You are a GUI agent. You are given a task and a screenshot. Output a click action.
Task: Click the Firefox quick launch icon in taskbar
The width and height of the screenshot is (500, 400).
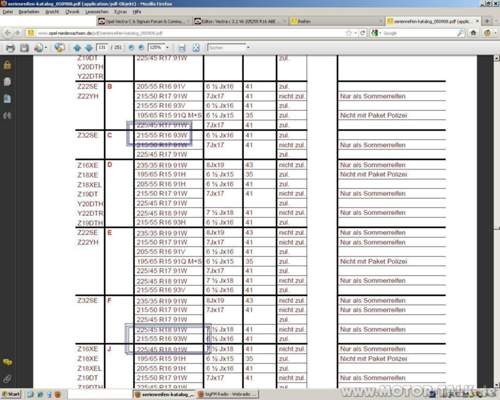(x=58, y=395)
